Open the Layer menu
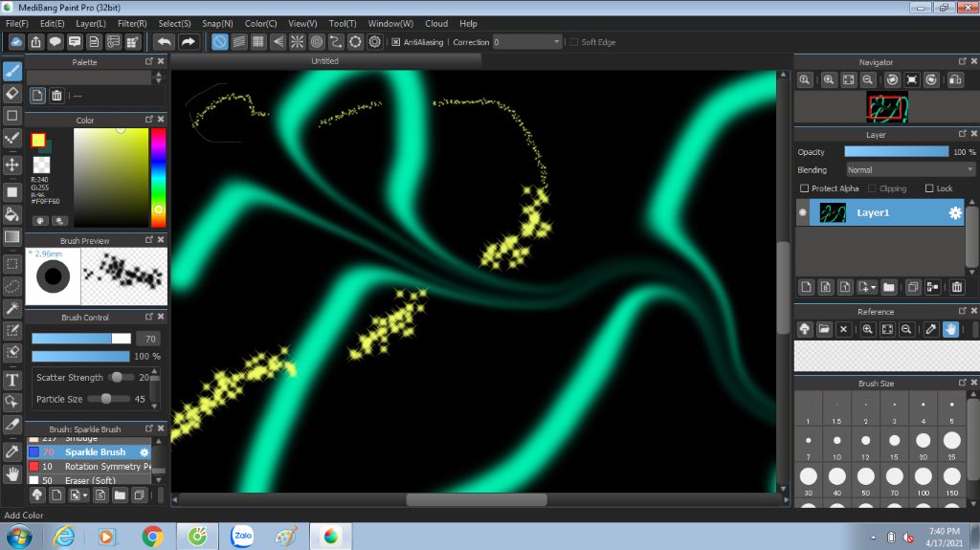The image size is (980, 550). point(91,23)
